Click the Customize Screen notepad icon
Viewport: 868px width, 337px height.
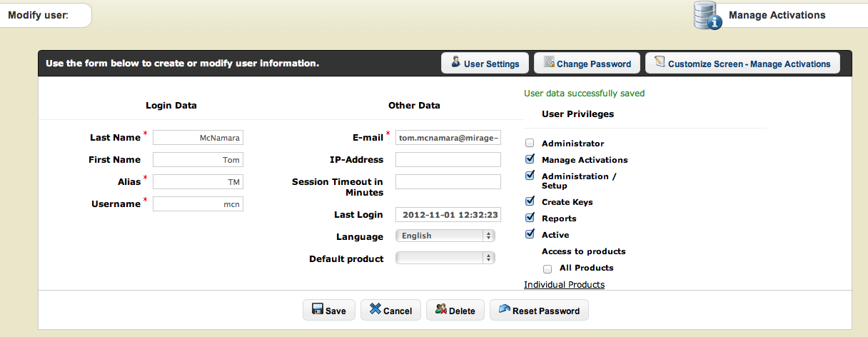tap(660, 63)
